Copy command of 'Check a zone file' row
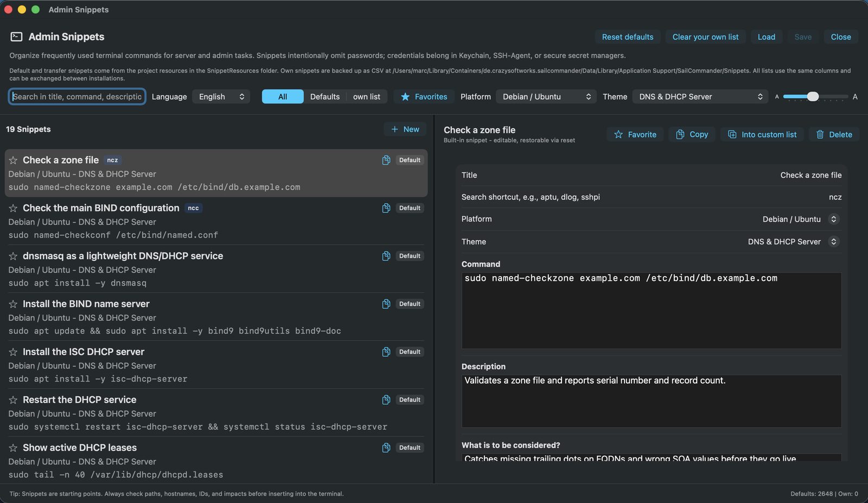 [x=386, y=160]
